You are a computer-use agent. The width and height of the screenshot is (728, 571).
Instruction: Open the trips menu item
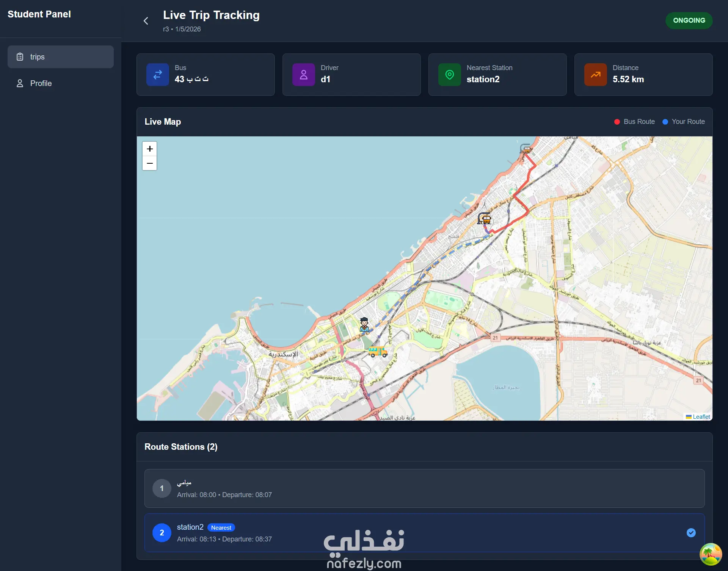coord(61,57)
